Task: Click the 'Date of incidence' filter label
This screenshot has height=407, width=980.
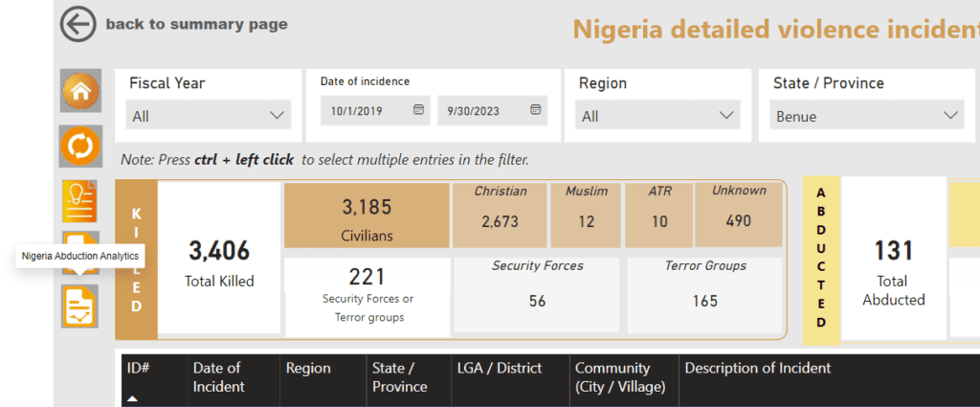Action: [x=365, y=81]
